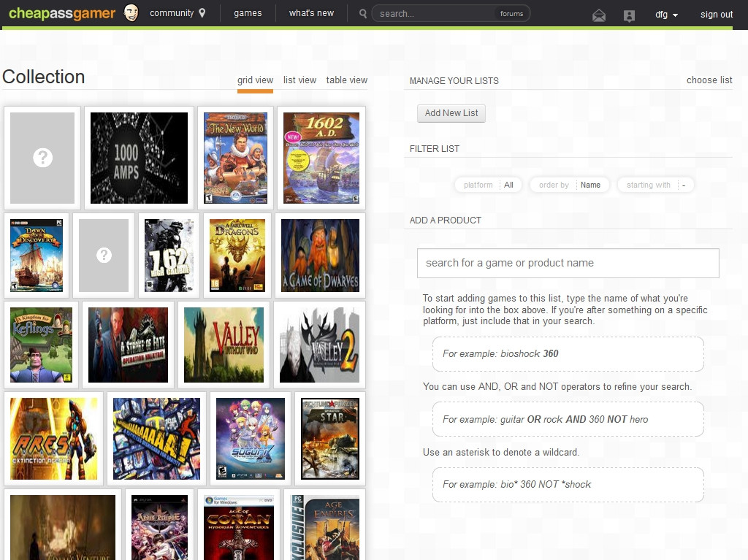Switch to table view tab
The image size is (748, 560).
pos(347,80)
